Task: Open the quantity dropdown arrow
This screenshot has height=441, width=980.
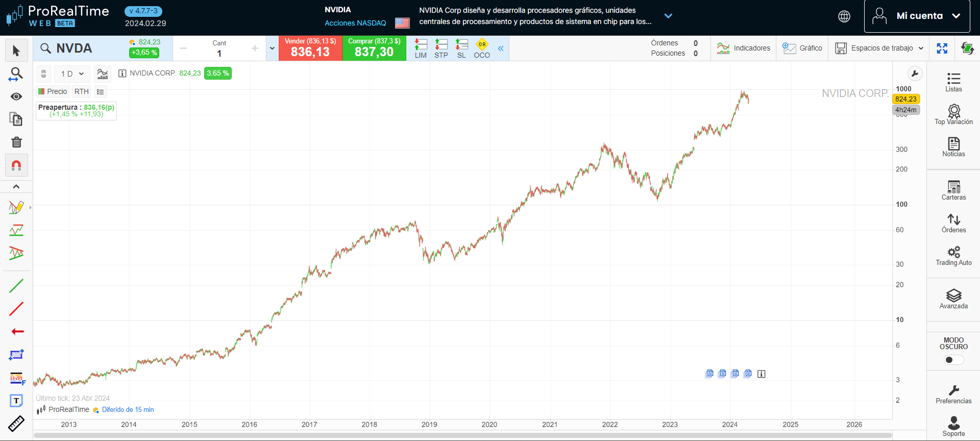Action: coord(272,48)
